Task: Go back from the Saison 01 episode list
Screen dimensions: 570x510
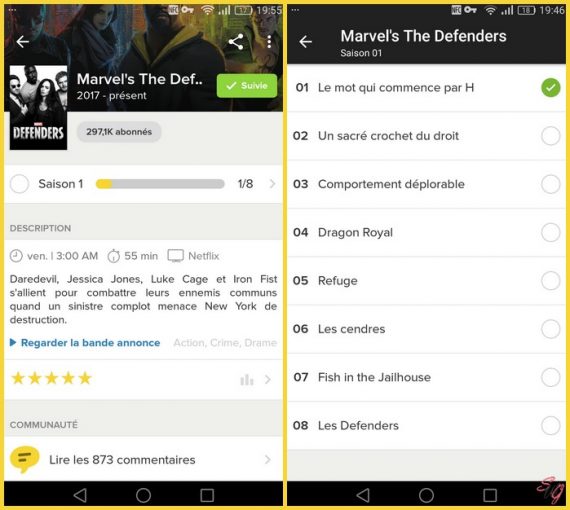Action: [305, 42]
